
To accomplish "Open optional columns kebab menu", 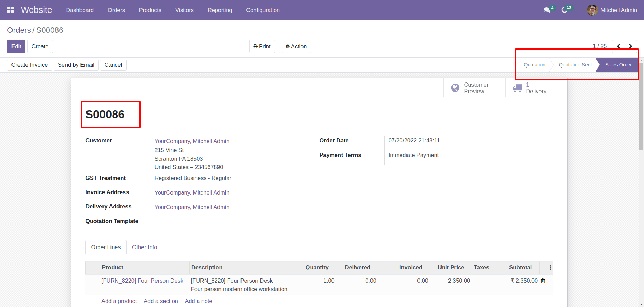I will pyautogui.click(x=550, y=268).
